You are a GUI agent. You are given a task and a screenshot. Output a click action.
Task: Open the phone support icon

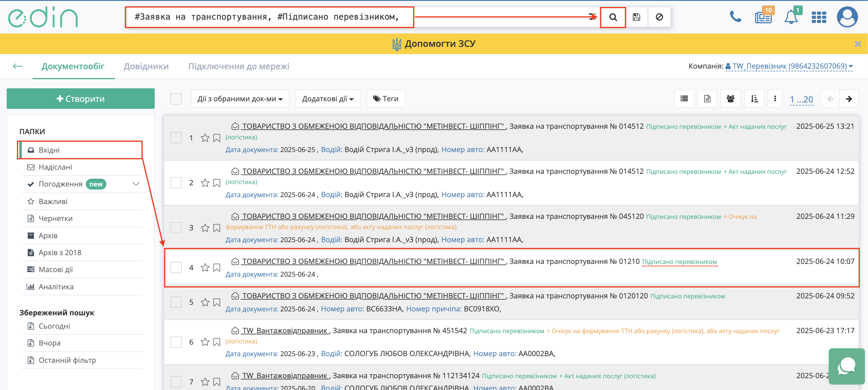click(735, 17)
